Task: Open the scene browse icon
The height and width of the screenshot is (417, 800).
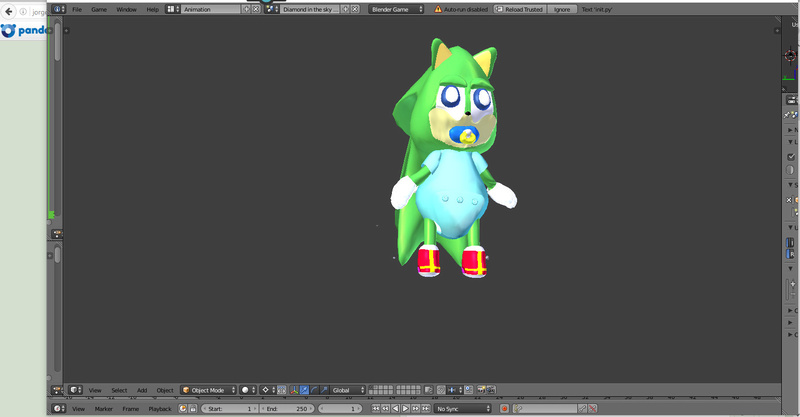Action: point(271,9)
